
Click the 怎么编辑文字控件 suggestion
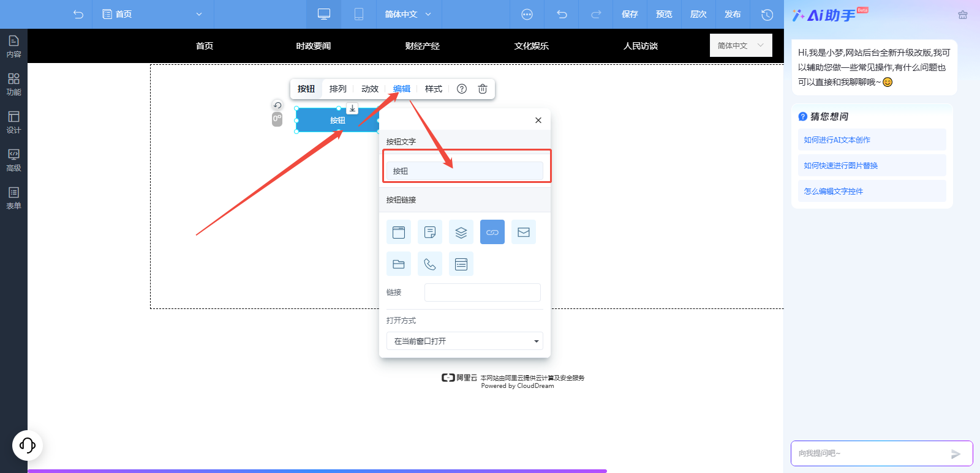872,191
